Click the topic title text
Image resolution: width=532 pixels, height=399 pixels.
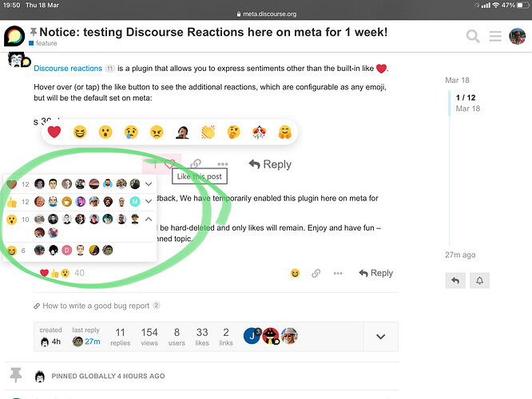pyautogui.click(x=213, y=32)
